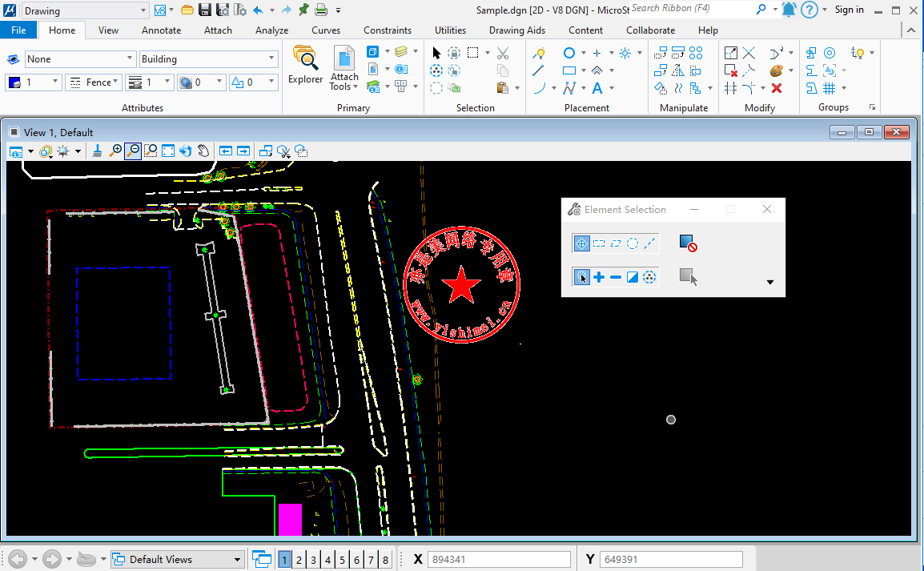924x571 pixels.
Task: Select the Modify Element tool
Action: [731, 53]
